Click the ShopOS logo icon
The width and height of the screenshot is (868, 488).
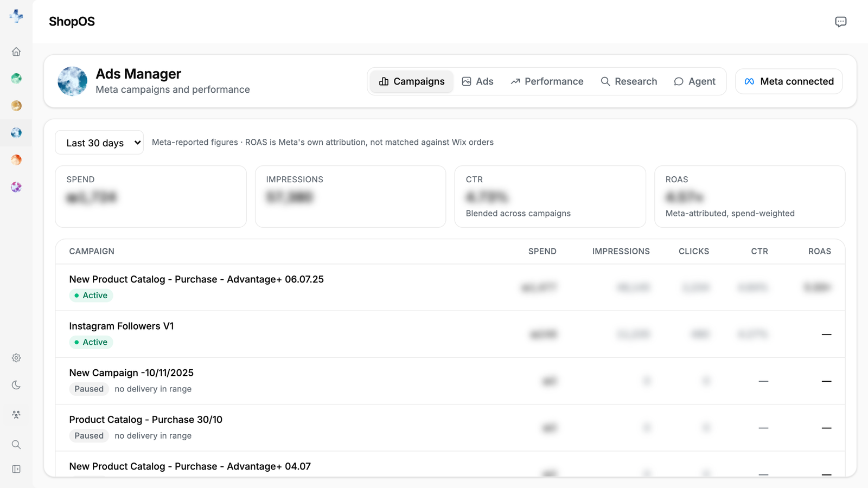16,16
